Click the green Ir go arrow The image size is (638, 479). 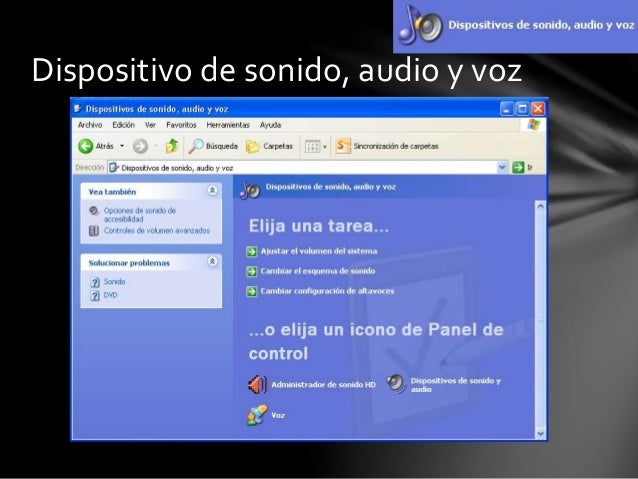pos(518,167)
